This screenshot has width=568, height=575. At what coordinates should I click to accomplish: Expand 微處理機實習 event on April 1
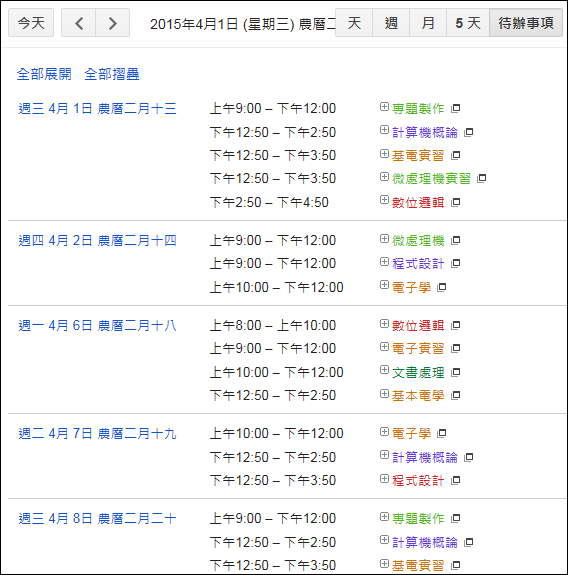point(384,177)
